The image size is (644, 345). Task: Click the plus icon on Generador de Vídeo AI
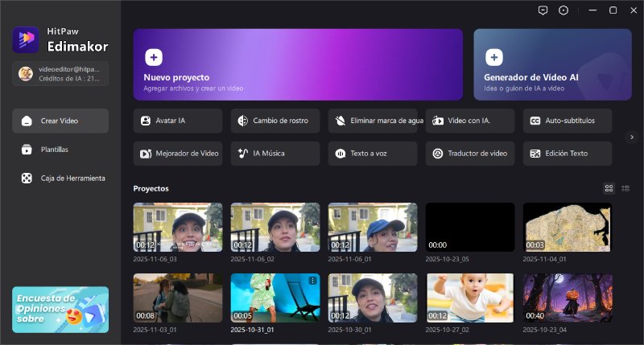pyautogui.click(x=494, y=57)
